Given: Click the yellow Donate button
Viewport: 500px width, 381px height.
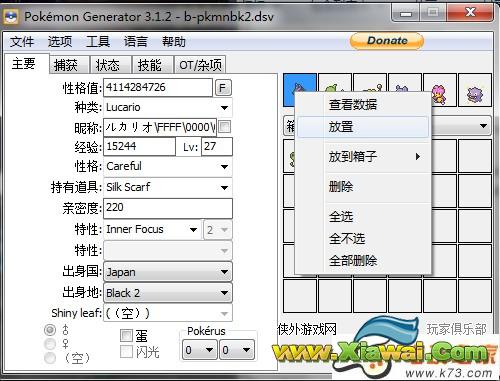Looking at the screenshot, I should [x=387, y=41].
